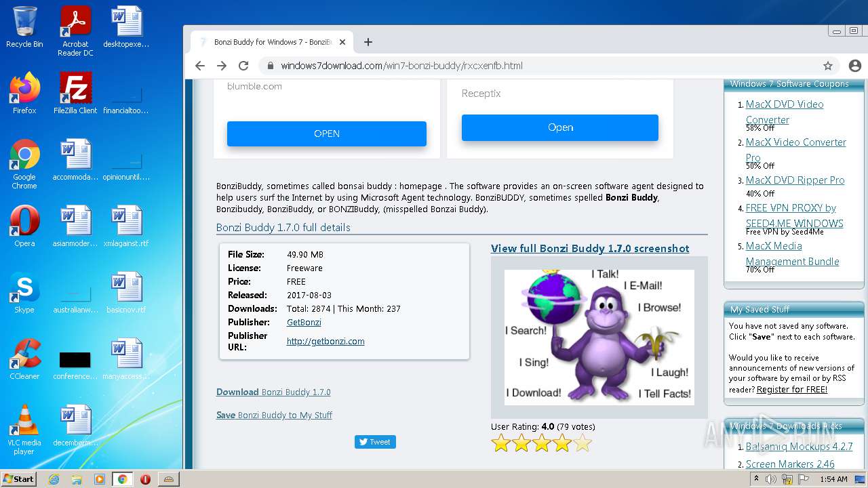Click the Bonzi Buddy purple gorilla screenshot
Image resolution: width=868 pixels, height=488 pixels.
[x=599, y=337]
